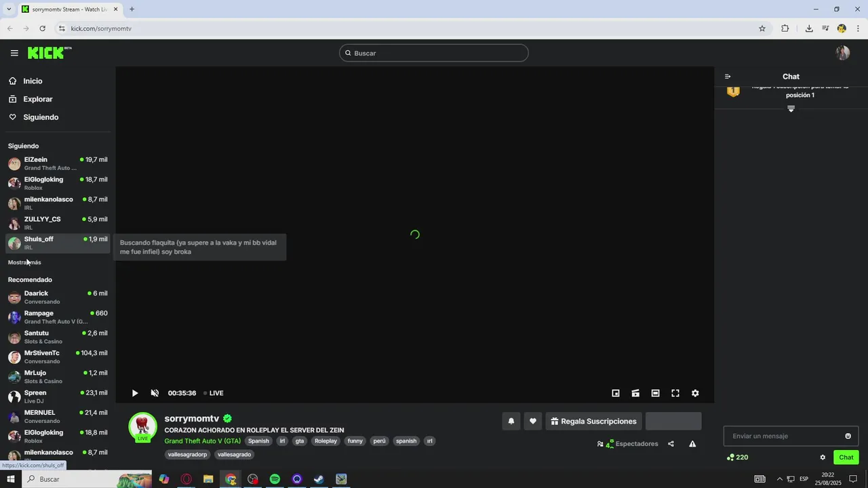This screenshot has width=868, height=488.
Task: Open MrStivenTc recommended channel
Action: pos(58,357)
